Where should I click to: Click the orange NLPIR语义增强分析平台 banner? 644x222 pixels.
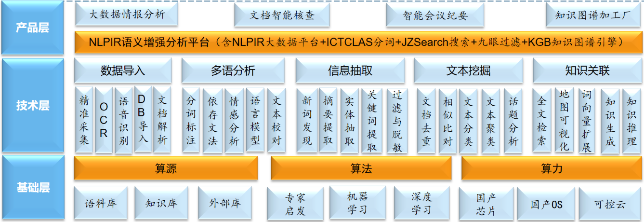click(358, 42)
